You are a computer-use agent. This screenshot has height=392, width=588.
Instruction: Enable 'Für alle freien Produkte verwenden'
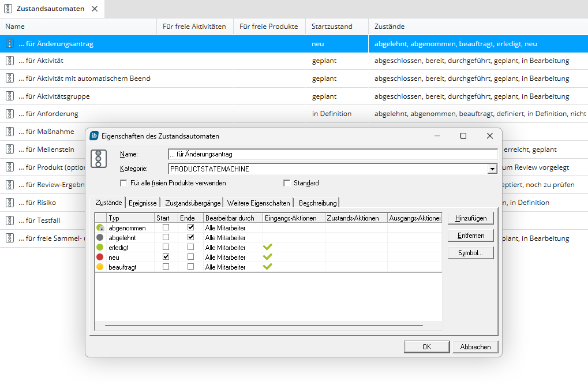pos(123,183)
